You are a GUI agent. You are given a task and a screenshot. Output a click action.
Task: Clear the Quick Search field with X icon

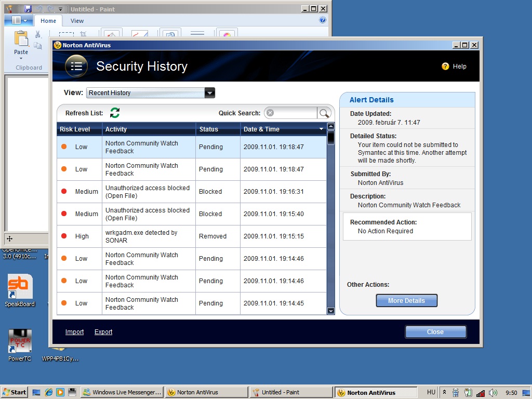pyautogui.click(x=270, y=113)
